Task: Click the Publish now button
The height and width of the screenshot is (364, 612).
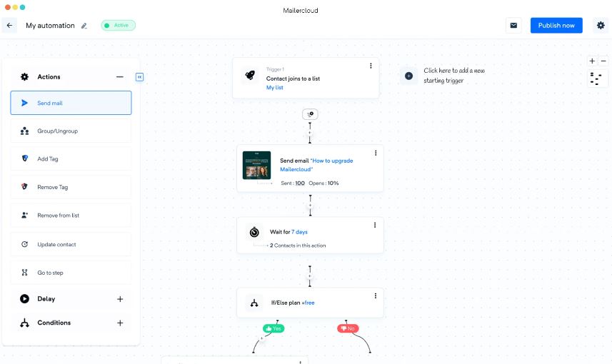Action: [x=556, y=26]
